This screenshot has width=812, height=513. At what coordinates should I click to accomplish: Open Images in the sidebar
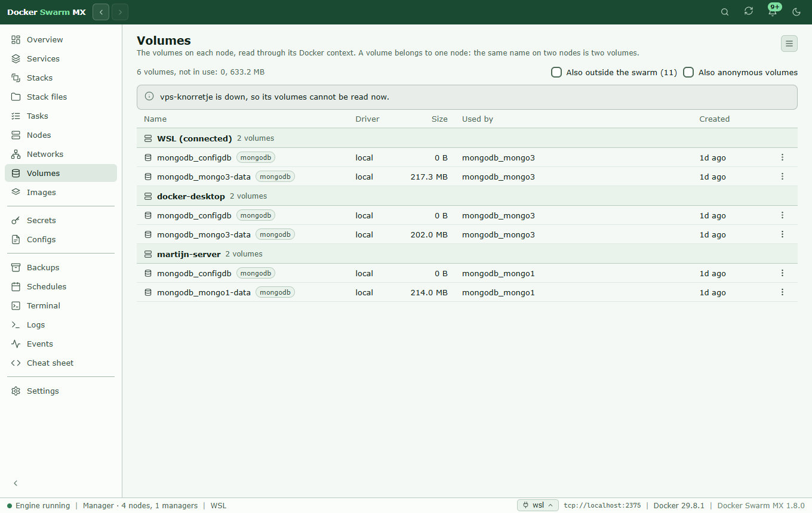(61, 192)
